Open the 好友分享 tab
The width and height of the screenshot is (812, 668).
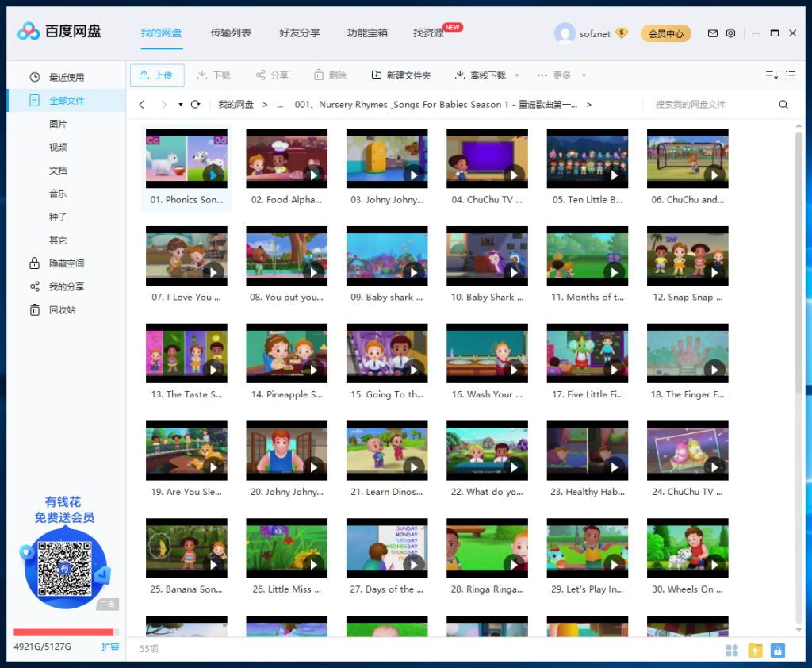click(x=299, y=33)
